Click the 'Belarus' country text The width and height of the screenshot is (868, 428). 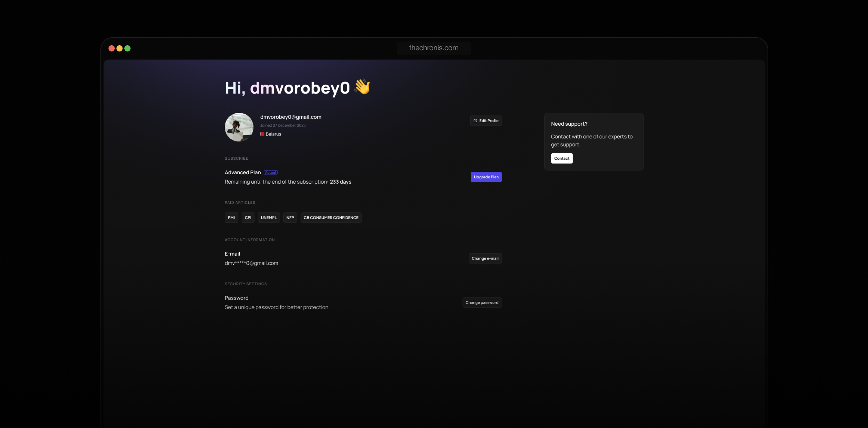point(273,134)
